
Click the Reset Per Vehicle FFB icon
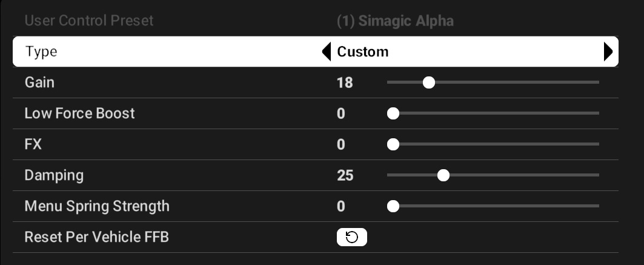click(352, 238)
